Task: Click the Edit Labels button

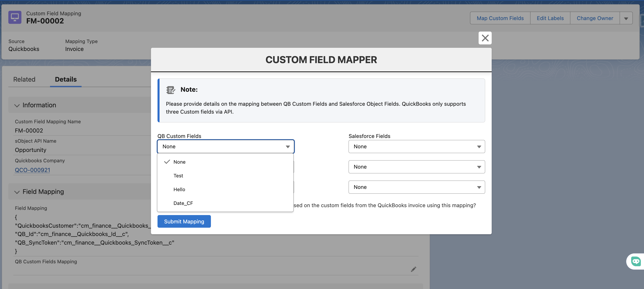Action: pos(550,18)
